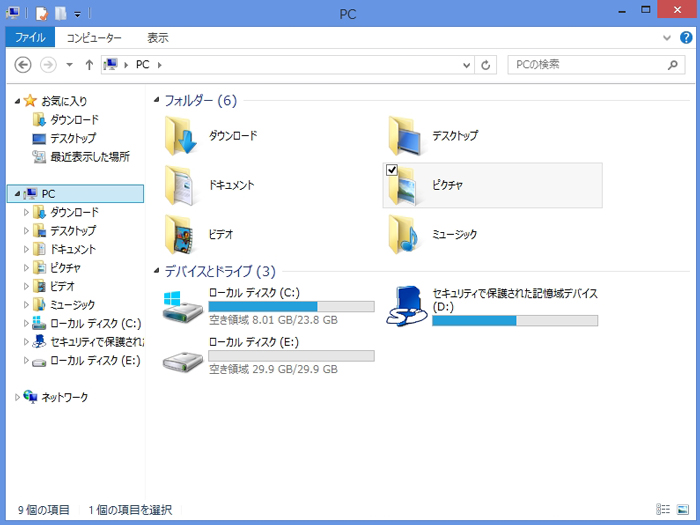
Task: Collapse the フォルダー (6) group
Action: pyautogui.click(x=156, y=100)
